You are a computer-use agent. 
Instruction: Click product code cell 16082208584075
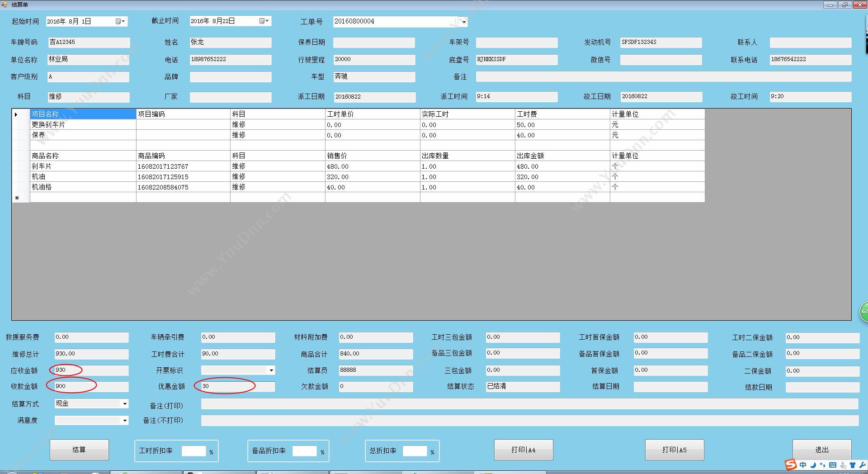coord(183,187)
